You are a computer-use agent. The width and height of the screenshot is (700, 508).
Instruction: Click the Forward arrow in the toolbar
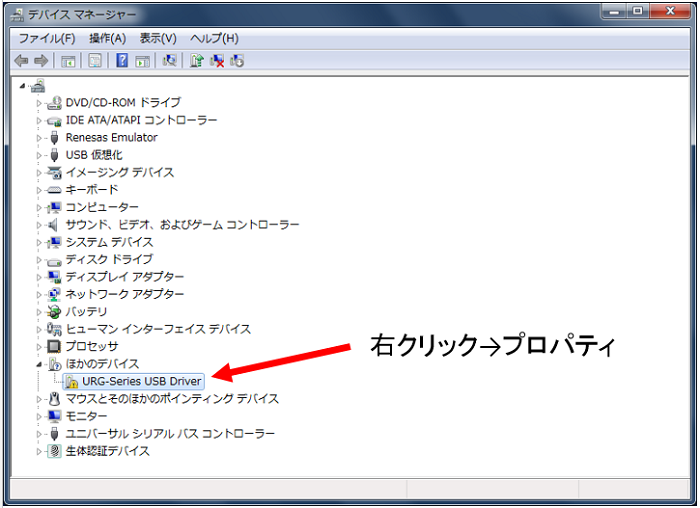(x=41, y=60)
